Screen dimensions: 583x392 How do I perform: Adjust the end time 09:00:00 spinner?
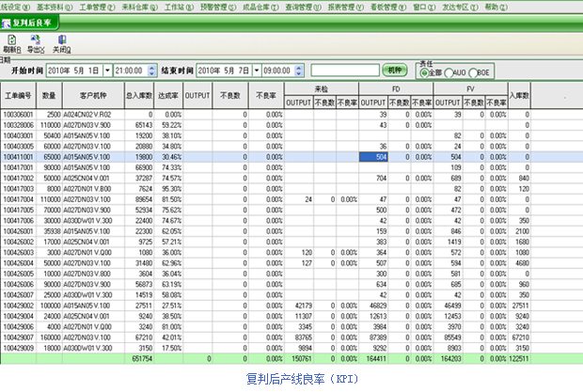298,71
